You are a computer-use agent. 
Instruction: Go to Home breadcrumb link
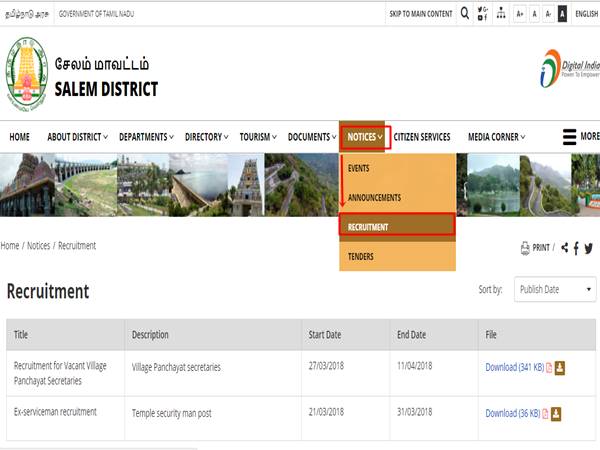point(10,246)
